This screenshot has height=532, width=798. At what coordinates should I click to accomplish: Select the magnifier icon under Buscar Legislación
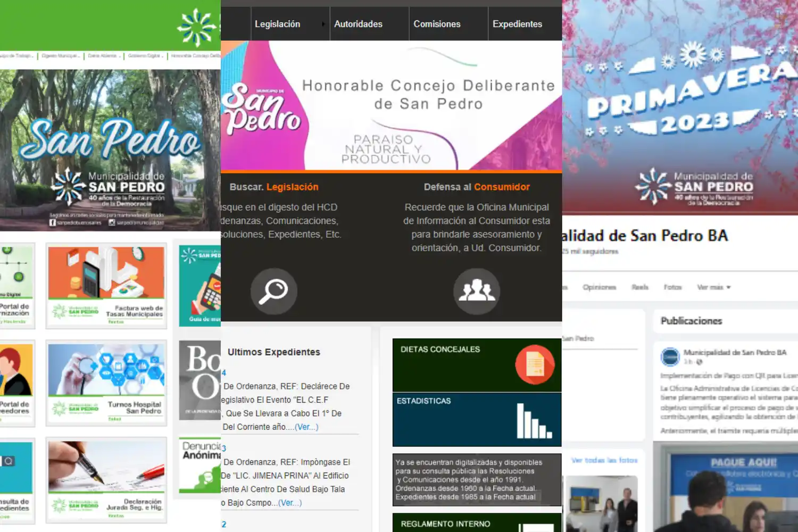tap(273, 290)
